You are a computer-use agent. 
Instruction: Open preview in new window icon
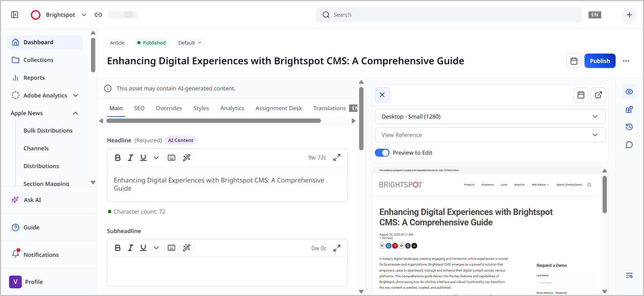point(598,95)
